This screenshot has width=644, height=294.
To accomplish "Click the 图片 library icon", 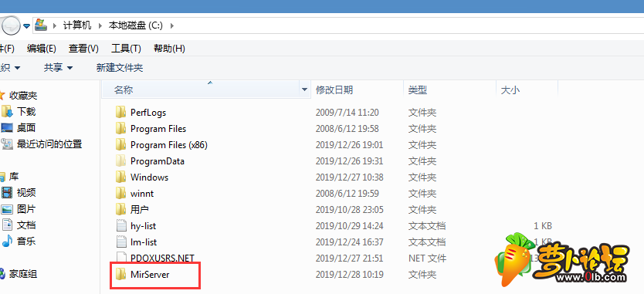I will click(x=7, y=209).
